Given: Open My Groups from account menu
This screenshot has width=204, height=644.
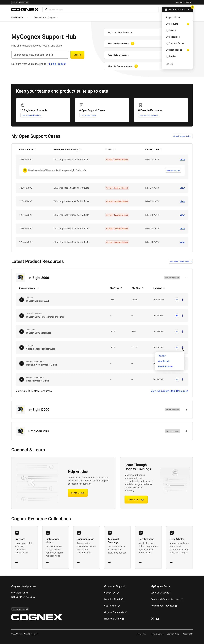Looking at the screenshot, I should [171, 30].
